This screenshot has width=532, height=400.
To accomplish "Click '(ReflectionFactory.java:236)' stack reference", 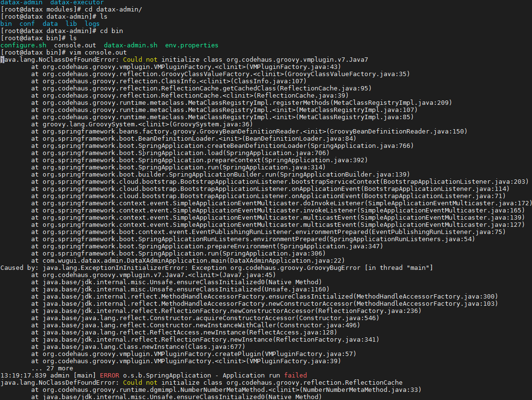I will click(368, 311).
